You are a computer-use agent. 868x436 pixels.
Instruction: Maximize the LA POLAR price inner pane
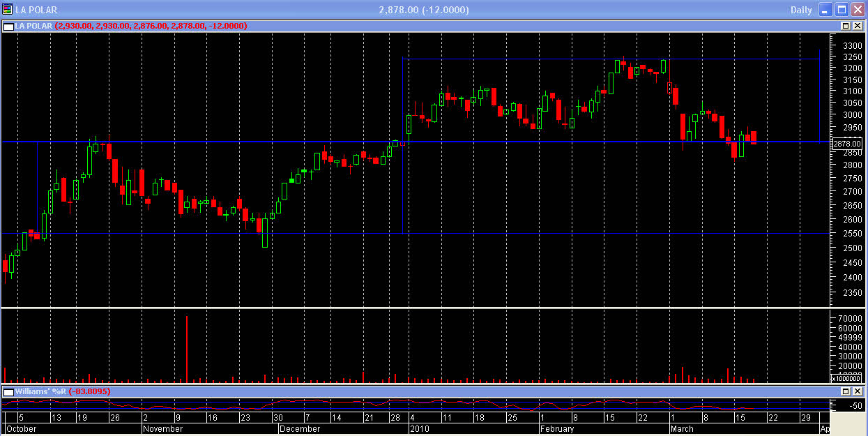(846, 26)
